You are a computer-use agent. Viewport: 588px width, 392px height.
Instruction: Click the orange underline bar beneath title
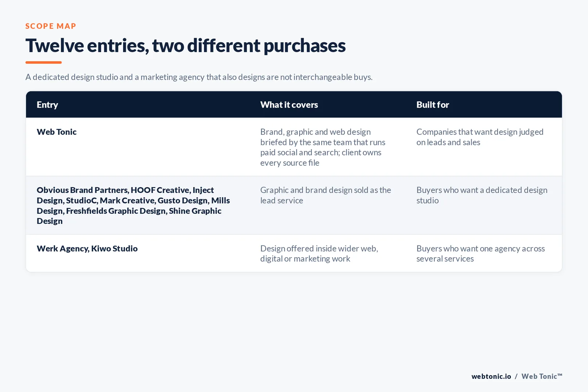click(43, 62)
